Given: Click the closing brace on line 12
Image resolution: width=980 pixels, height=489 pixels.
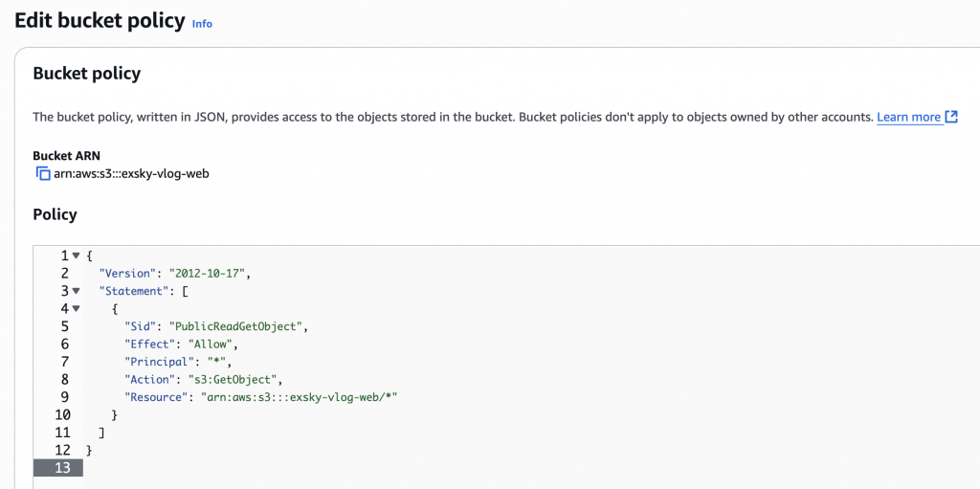Looking at the screenshot, I should [89, 450].
